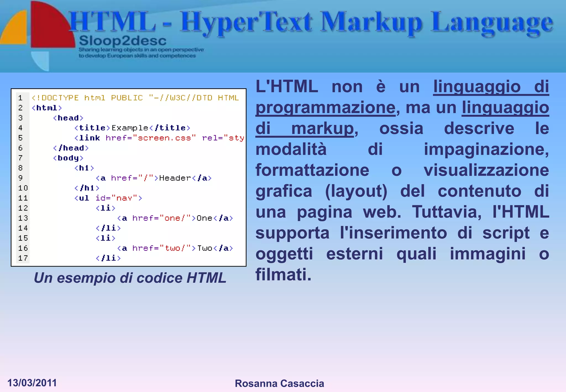The image size is (566, 392).
Task: Click the author name "Rosanna Casaccia"
Action: click(x=279, y=383)
